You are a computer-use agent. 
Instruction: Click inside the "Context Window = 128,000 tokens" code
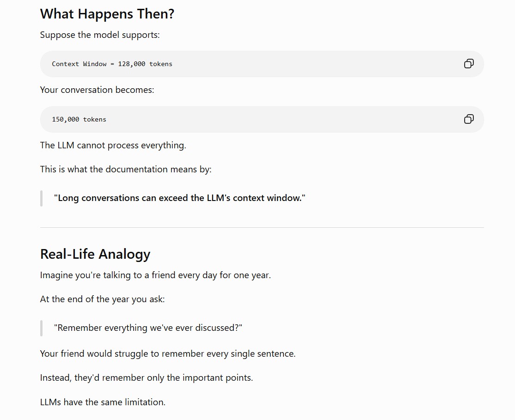click(112, 64)
